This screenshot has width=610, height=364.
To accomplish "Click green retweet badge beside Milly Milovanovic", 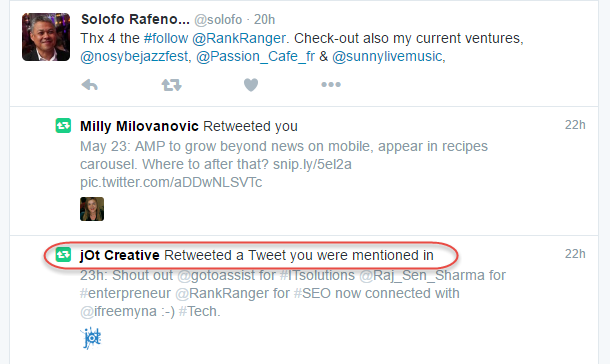I will point(63,126).
